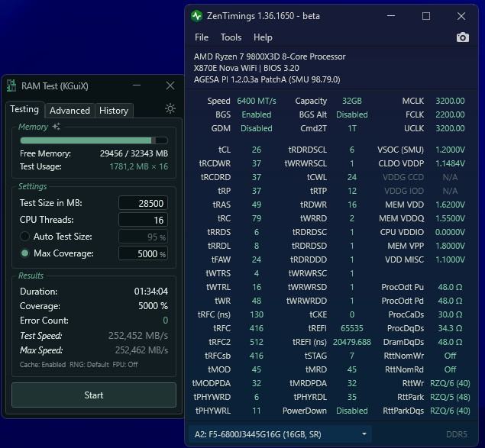The height and width of the screenshot is (448, 485).
Task: Click the RttPark value RZQ/5 (48)
Action: [x=450, y=397]
